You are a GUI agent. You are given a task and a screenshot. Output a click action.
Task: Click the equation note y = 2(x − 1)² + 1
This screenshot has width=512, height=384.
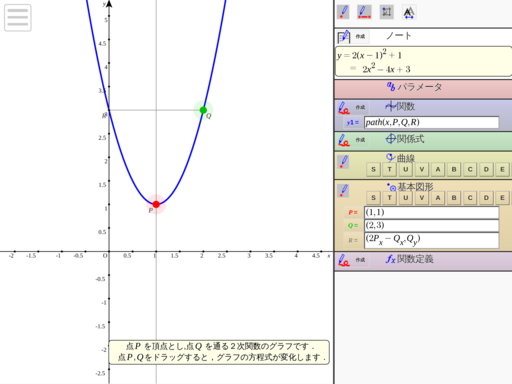(369, 55)
